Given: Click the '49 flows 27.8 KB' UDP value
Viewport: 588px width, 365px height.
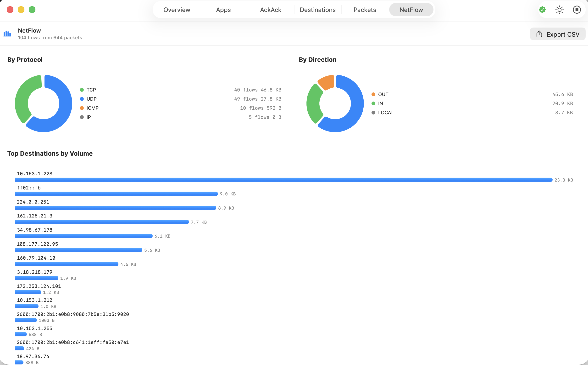Looking at the screenshot, I should coord(258,99).
